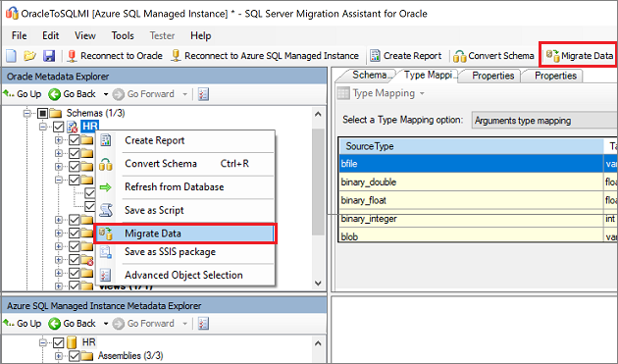Select the blob source type row
Screen dimensions: 618x364
click(x=471, y=236)
